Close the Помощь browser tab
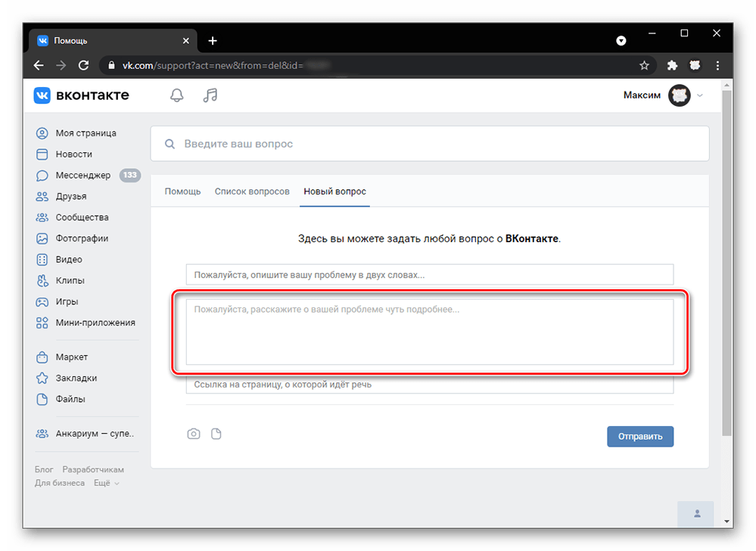756x551 pixels. [185, 41]
